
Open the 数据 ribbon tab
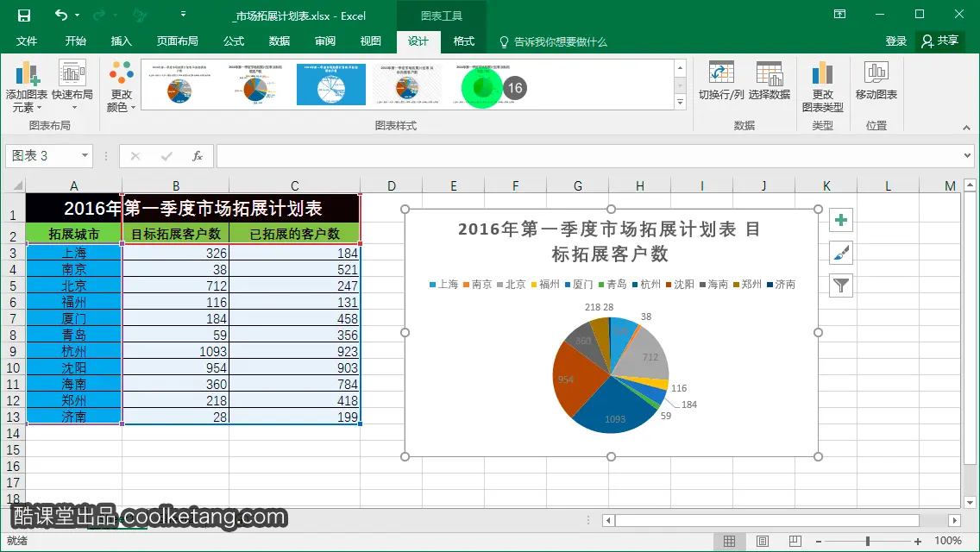tap(280, 41)
